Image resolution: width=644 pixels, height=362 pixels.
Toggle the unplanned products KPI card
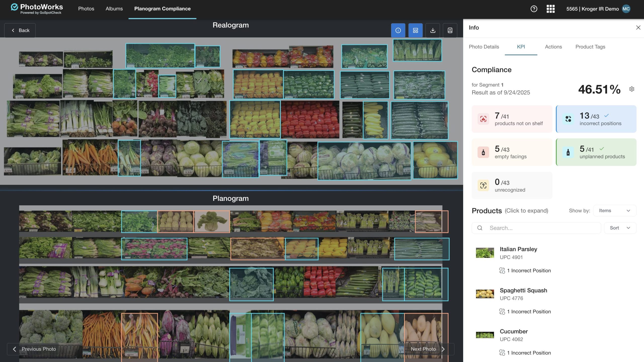[x=596, y=152]
